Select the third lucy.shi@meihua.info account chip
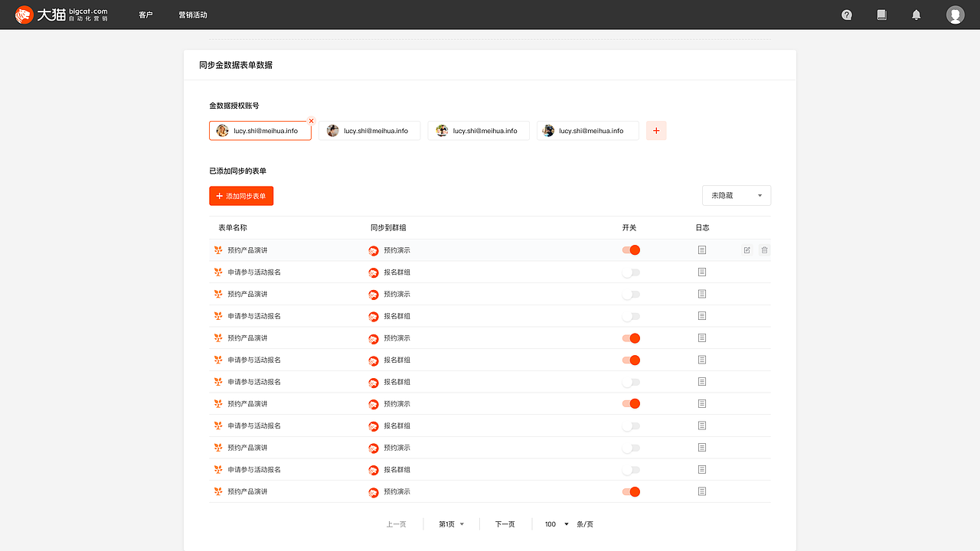 click(479, 131)
